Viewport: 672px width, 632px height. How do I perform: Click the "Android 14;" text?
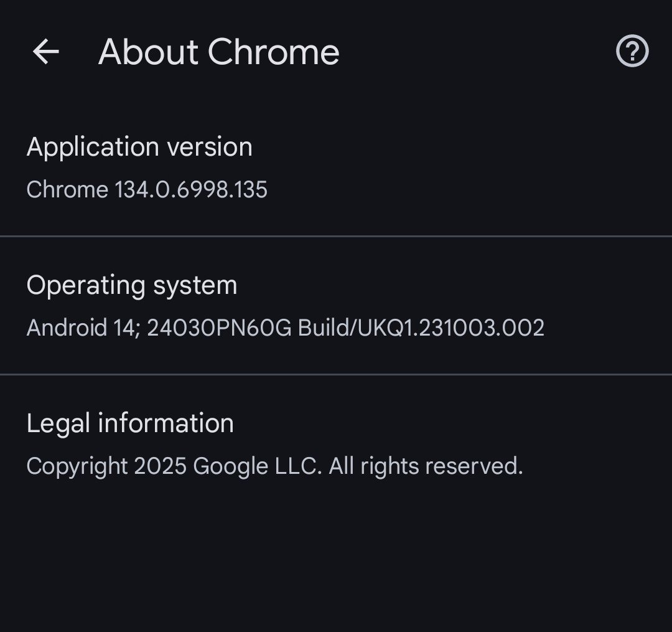[84, 328]
